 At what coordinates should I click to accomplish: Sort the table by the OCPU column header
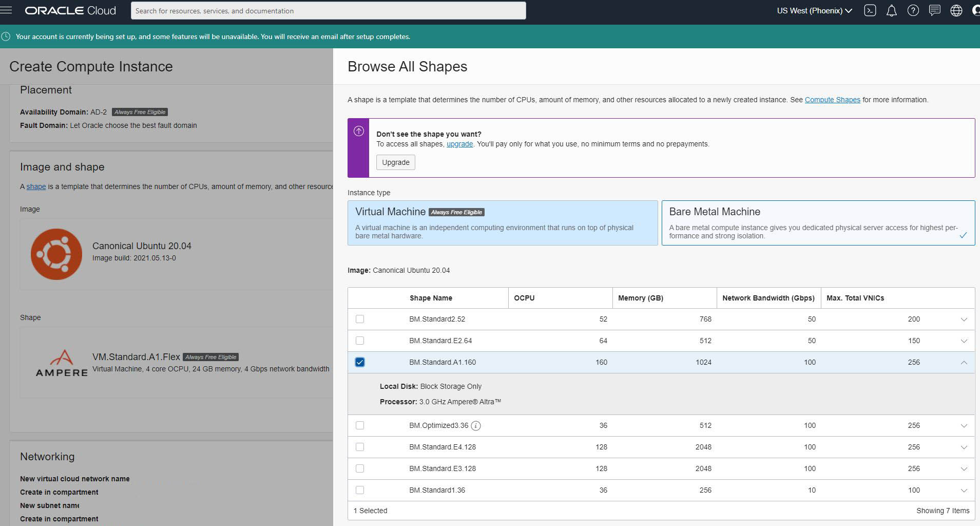click(x=524, y=298)
